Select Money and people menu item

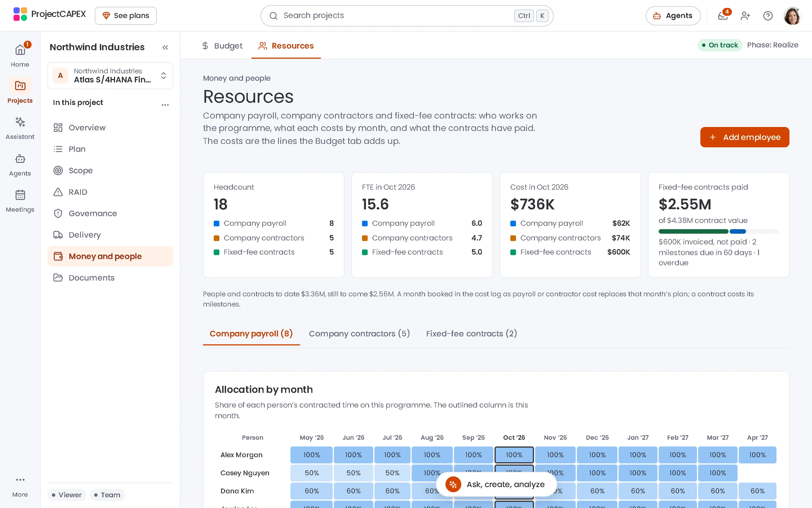pyautogui.click(x=110, y=256)
